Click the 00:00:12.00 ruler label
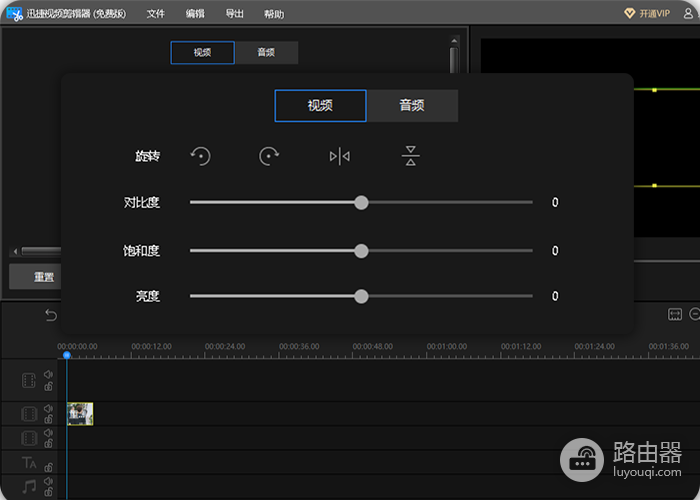The width and height of the screenshot is (700, 500). [x=151, y=346]
